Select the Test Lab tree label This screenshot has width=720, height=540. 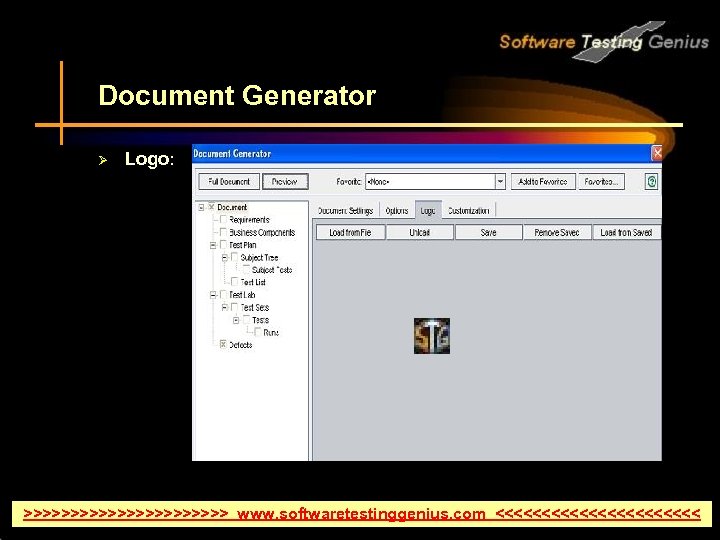tap(242, 295)
